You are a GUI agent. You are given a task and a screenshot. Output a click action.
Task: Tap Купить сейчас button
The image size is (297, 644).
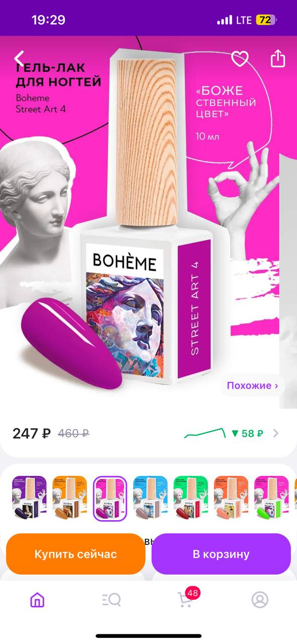(x=75, y=554)
